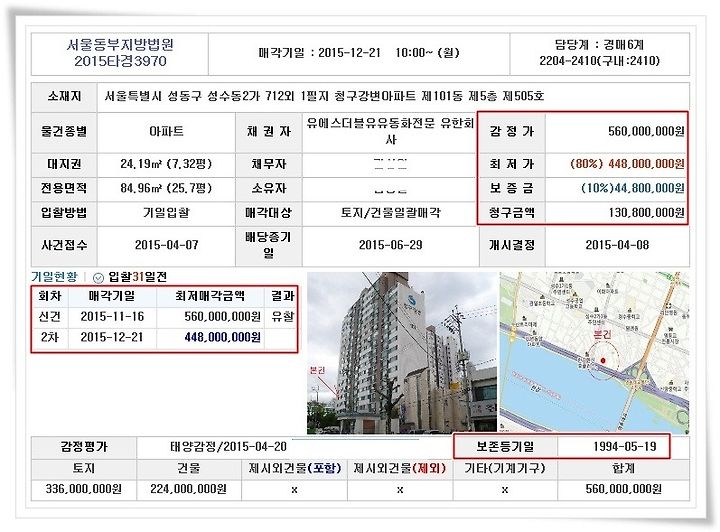Open the location map thumbnail
720x532 pixels.
tap(594, 353)
